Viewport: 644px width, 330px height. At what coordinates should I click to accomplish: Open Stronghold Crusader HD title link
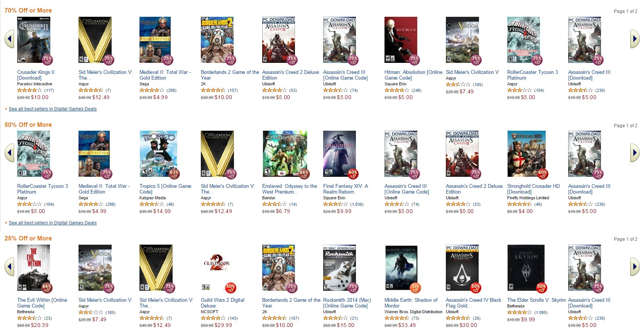(x=533, y=189)
